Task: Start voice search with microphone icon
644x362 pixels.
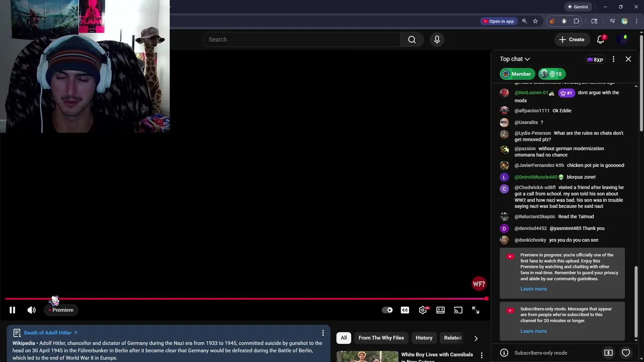Action: click(437, 40)
